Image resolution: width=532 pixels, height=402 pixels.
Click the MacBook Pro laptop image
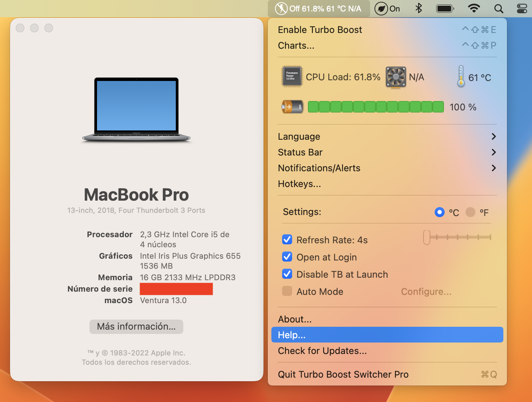[x=136, y=110]
